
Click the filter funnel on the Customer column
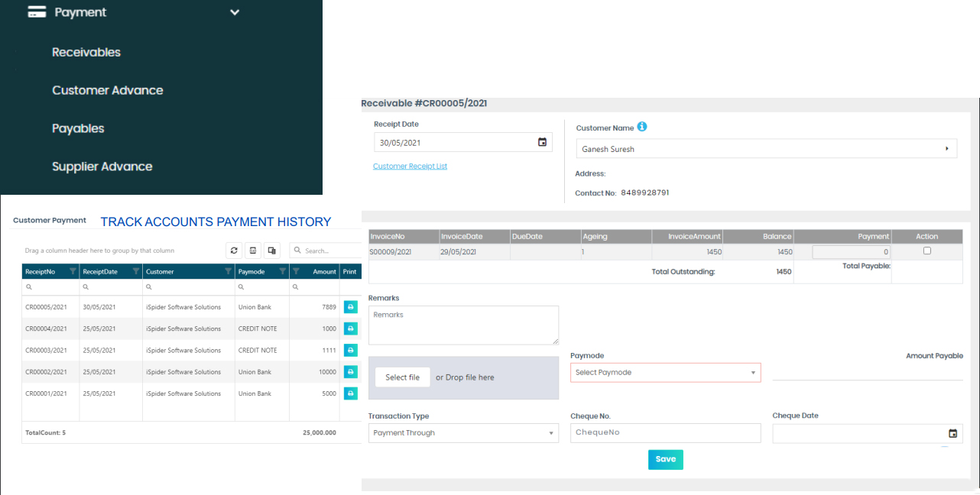(229, 271)
